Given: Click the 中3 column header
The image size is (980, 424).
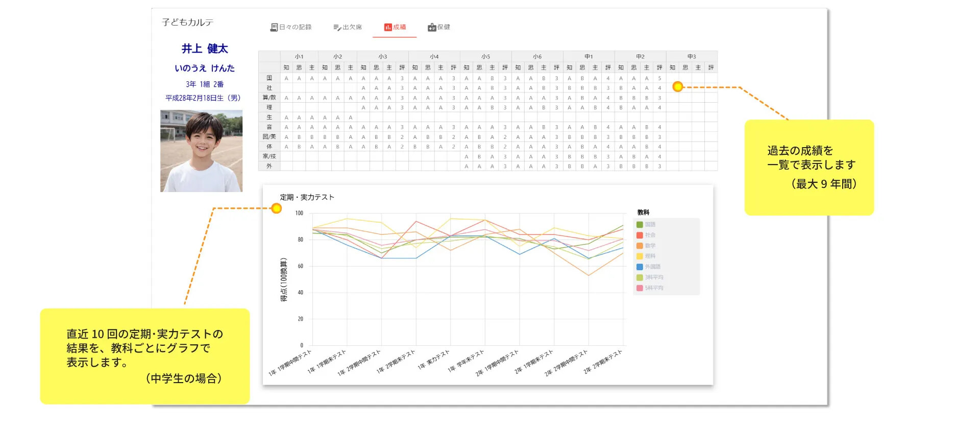Looking at the screenshot, I should [691, 57].
